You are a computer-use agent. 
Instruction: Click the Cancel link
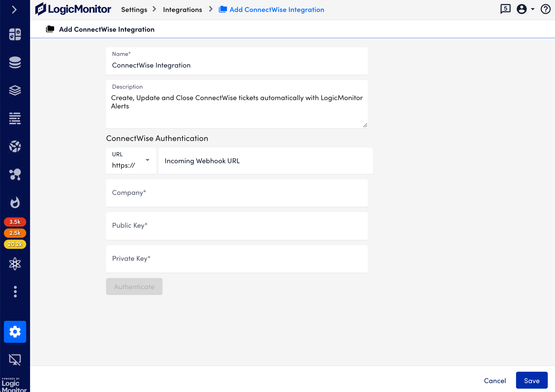coord(495,380)
